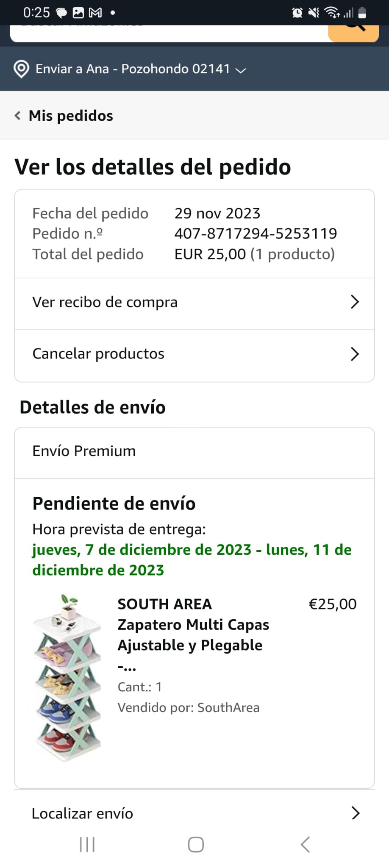Open Mis pedidos page
The image size is (389, 868).
point(71,116)
